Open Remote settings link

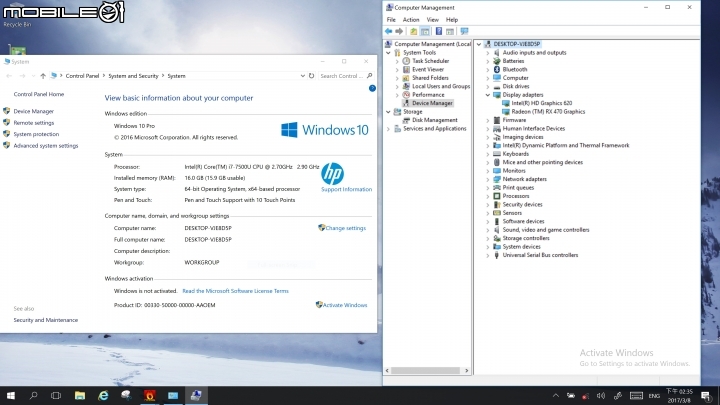click(x=34, y=123)
